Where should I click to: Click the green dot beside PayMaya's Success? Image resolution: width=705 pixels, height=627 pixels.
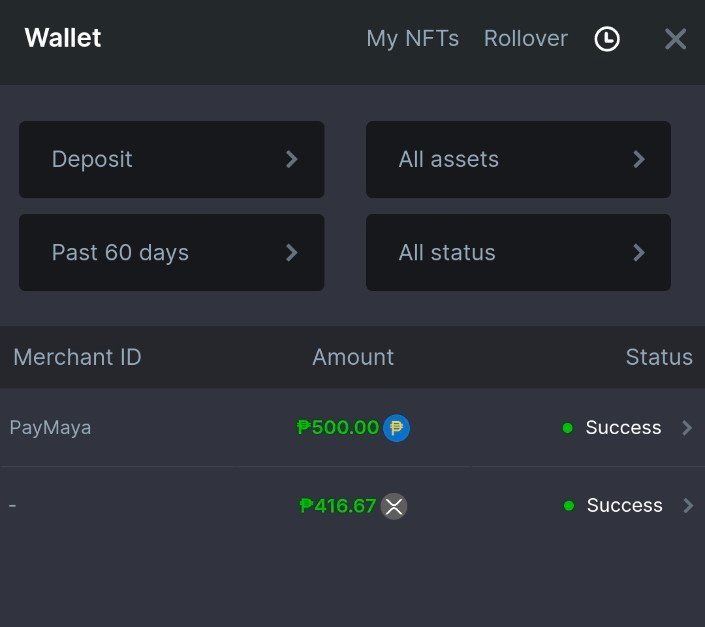point(567,428)
